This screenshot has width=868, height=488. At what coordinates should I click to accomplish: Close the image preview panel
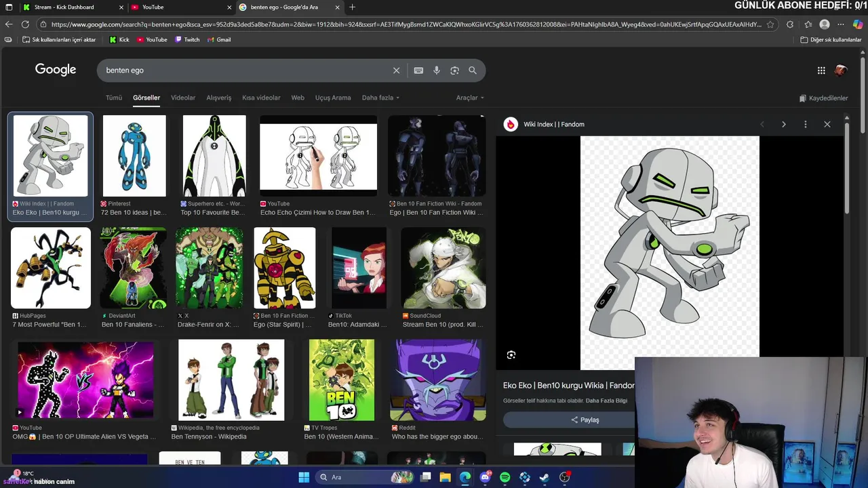pyautogui.click(x=827, y=125)
